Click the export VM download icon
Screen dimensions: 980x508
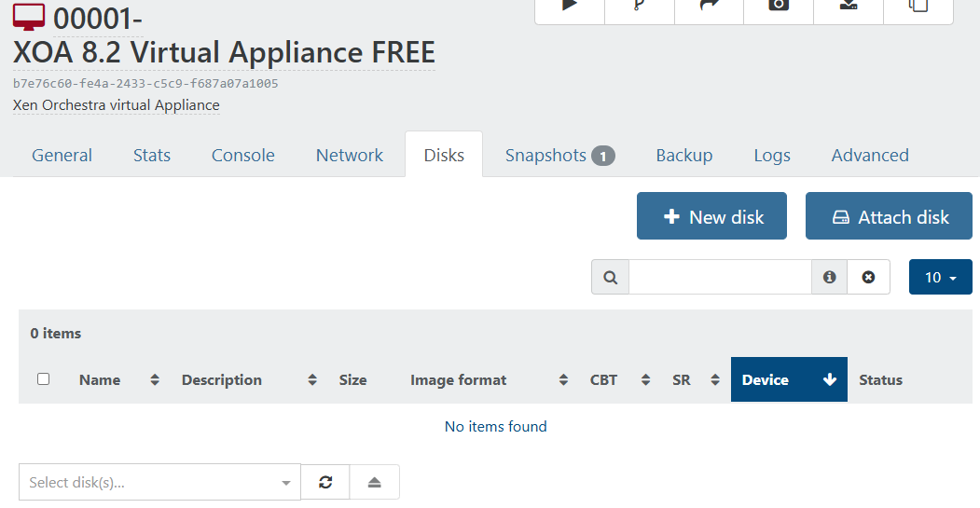849,6
